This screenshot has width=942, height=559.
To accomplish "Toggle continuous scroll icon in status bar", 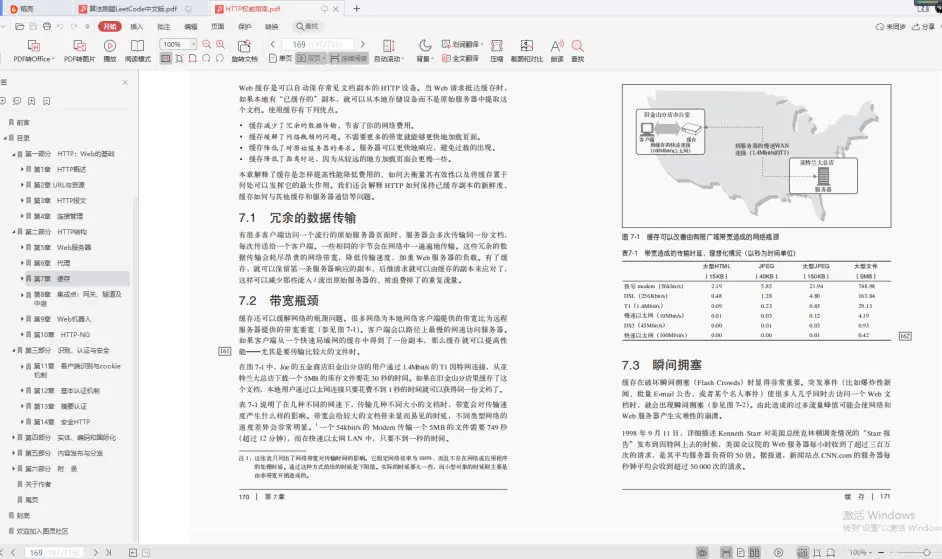I will (726, 552).
